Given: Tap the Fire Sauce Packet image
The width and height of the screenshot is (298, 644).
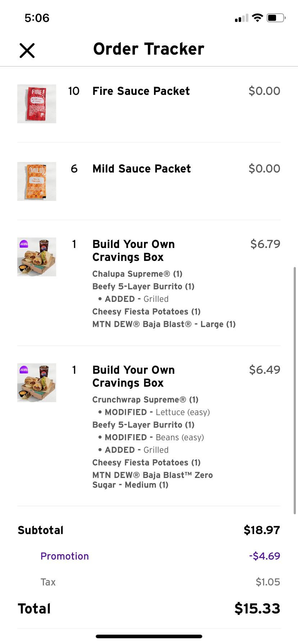Looking at the screenshot, I should tap(37, 104).
